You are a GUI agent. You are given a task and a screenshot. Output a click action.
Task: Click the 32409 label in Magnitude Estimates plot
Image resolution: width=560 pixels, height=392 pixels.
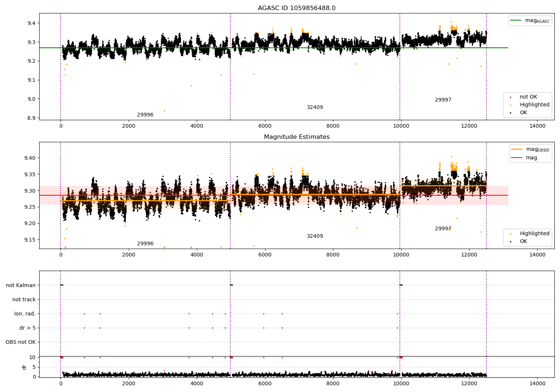click(315, 236)
